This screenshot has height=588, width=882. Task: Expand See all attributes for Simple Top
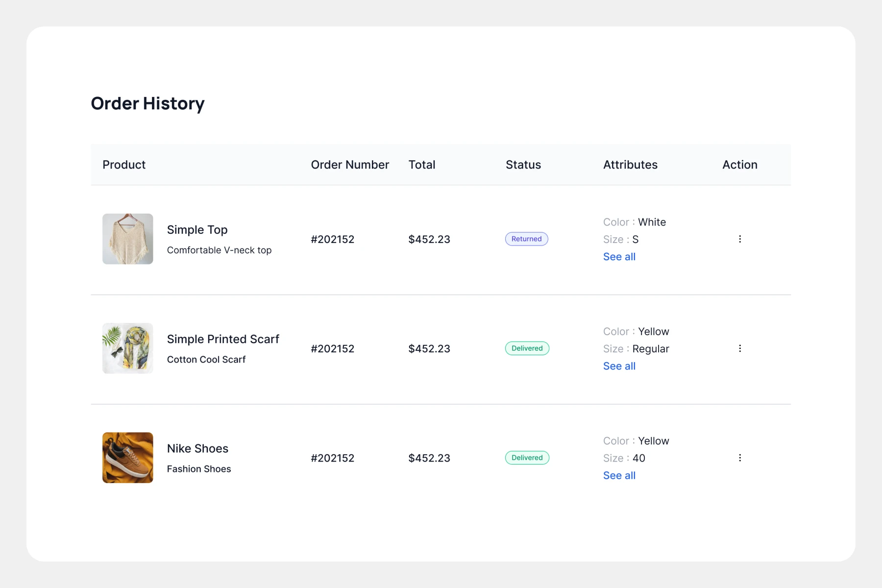tap(619, 257)
